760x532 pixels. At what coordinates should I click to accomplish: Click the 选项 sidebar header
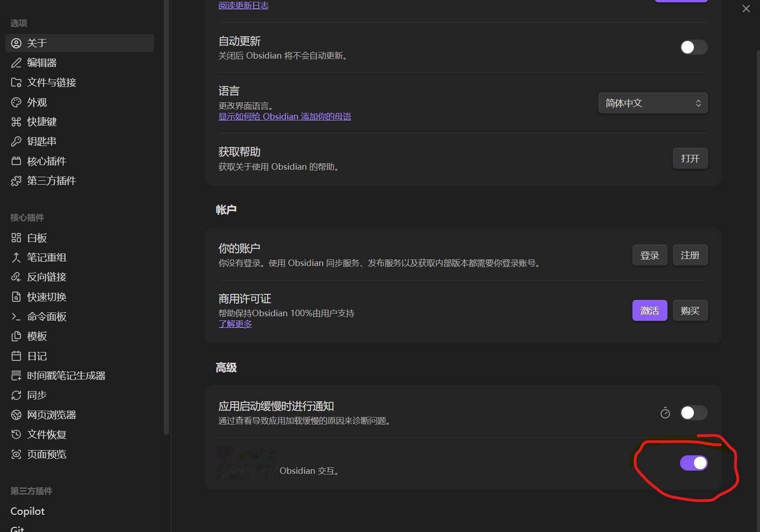click(19, 23)
